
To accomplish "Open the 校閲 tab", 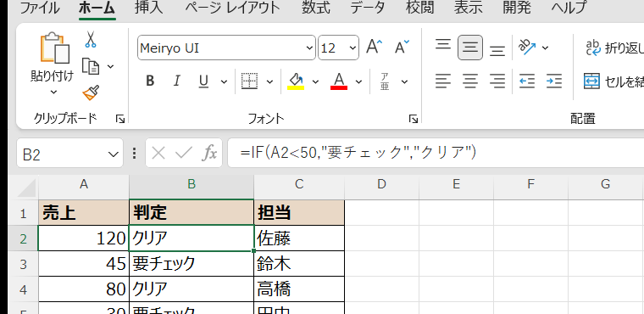I will 420,8.
